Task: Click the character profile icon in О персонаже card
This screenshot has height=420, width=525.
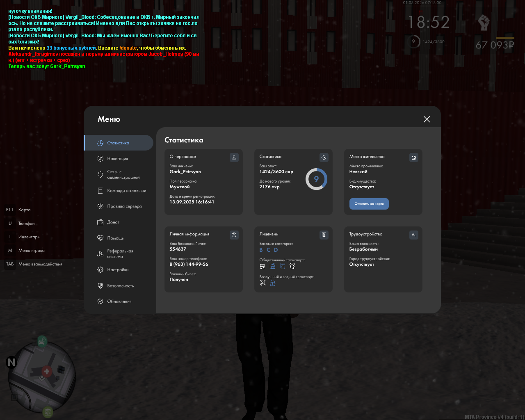Action: pos(234,157)
